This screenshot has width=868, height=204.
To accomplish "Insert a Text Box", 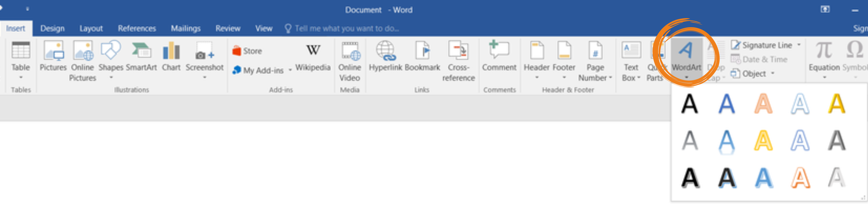I will point(631,61).
